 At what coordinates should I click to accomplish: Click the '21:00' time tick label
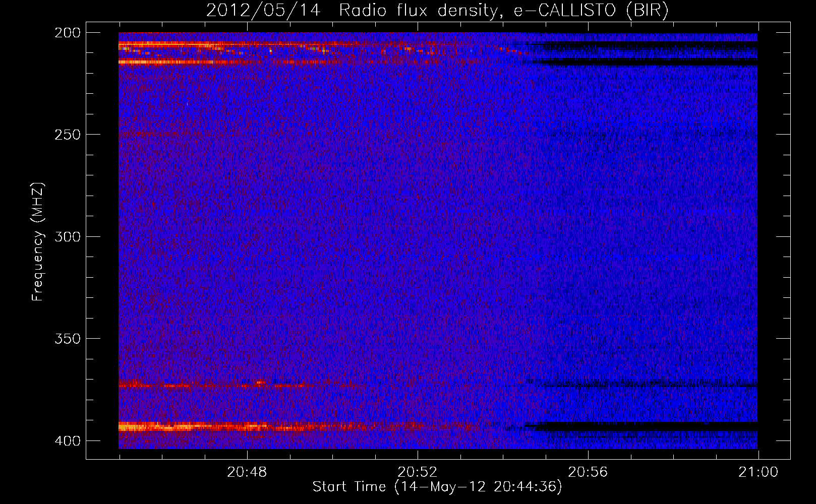[x=759, y=472]
